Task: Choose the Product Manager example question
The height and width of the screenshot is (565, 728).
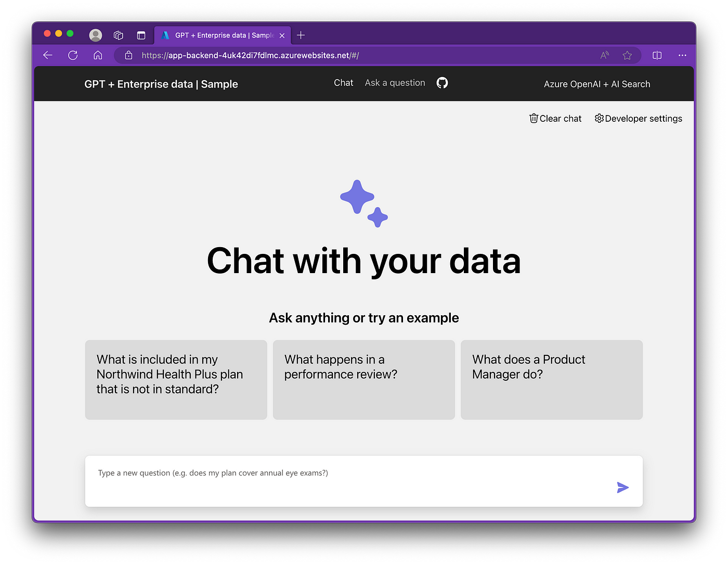Action: [x=552, y=380]
